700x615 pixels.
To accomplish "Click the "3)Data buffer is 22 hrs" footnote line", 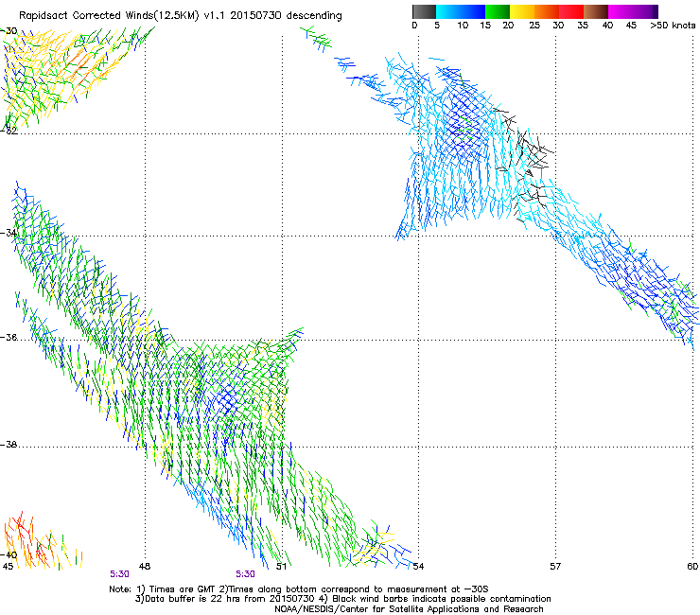I will (342, 599).
